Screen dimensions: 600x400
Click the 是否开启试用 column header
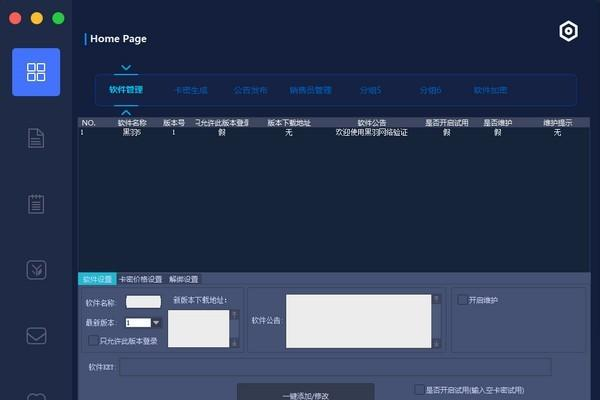pyautogui.click(x=447, y=123)
